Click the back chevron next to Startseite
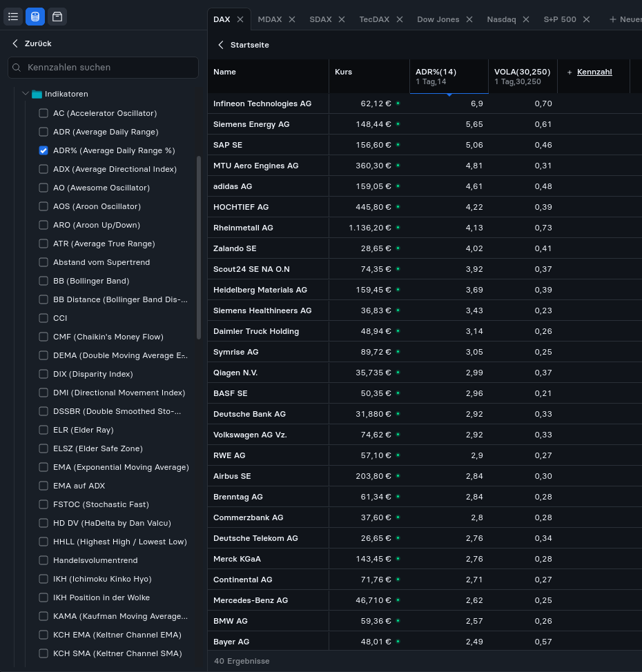Screen dimensions: 642x672 click(221, 45)
